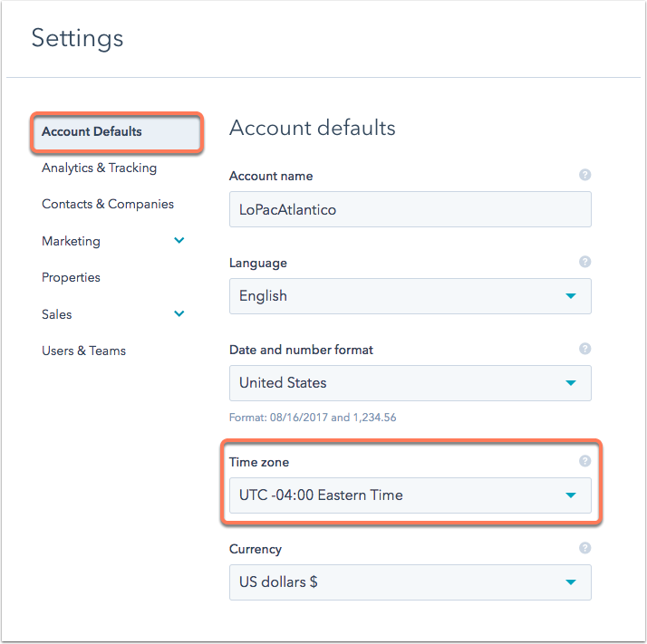Open the Time zone dropdown
647x644 pixels.
point(410,495)
